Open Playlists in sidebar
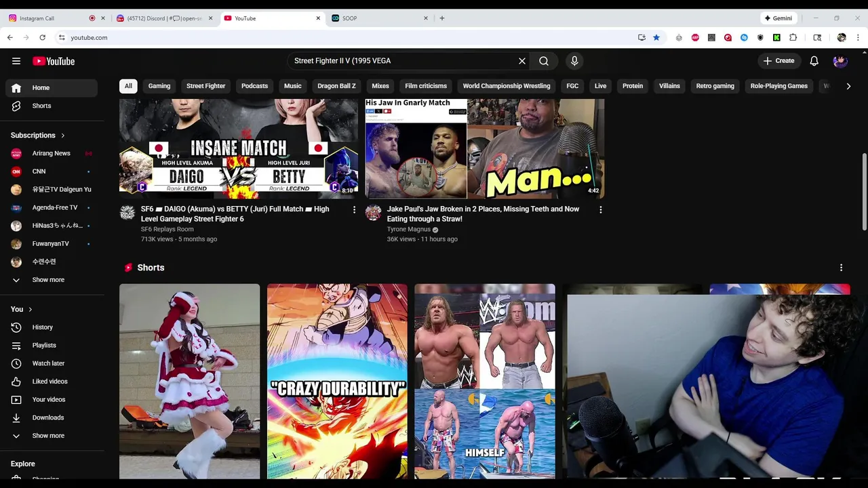The width and height of the screenshot is (868, 488). tap(52, 346)
